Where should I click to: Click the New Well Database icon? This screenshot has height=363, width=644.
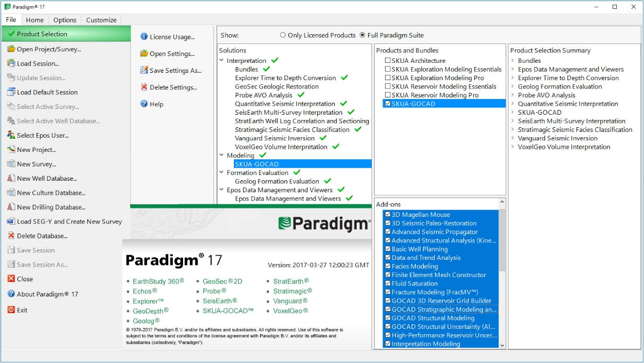pos(11,178)
